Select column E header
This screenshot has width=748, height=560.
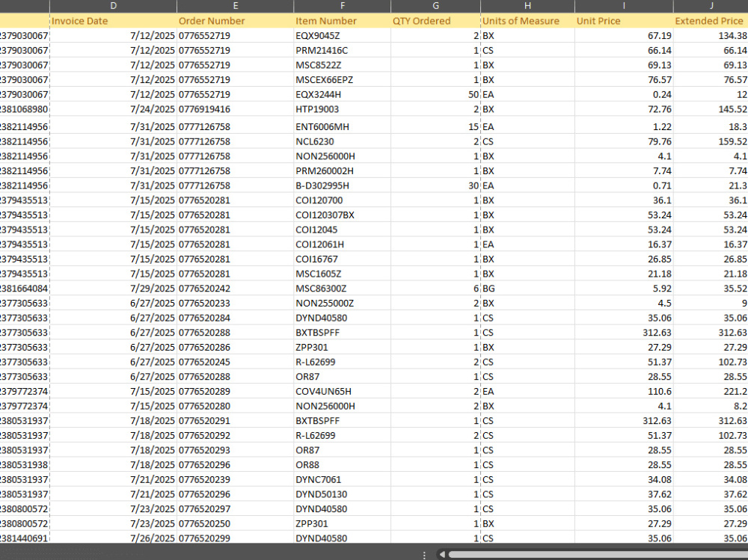(235, 6)
